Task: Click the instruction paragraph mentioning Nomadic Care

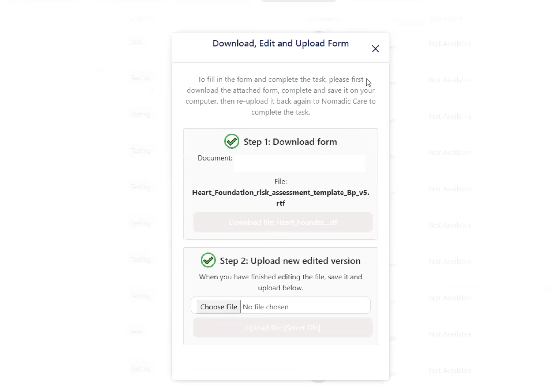Action: 280,96
